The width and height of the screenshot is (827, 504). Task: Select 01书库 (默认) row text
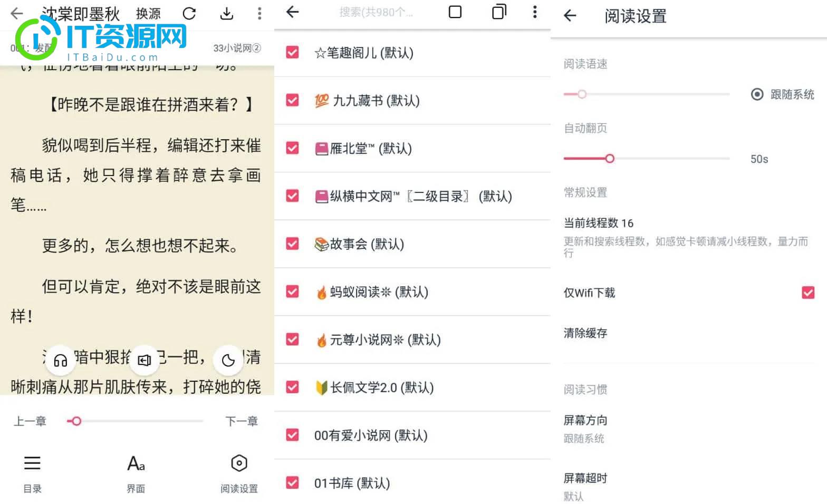coord(352,483)
